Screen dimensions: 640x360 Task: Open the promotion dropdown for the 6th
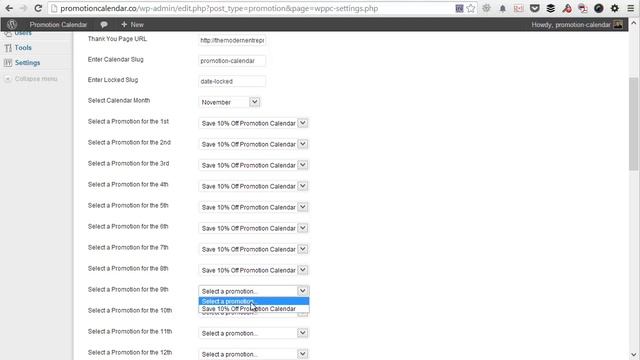[x=253, y=228]
